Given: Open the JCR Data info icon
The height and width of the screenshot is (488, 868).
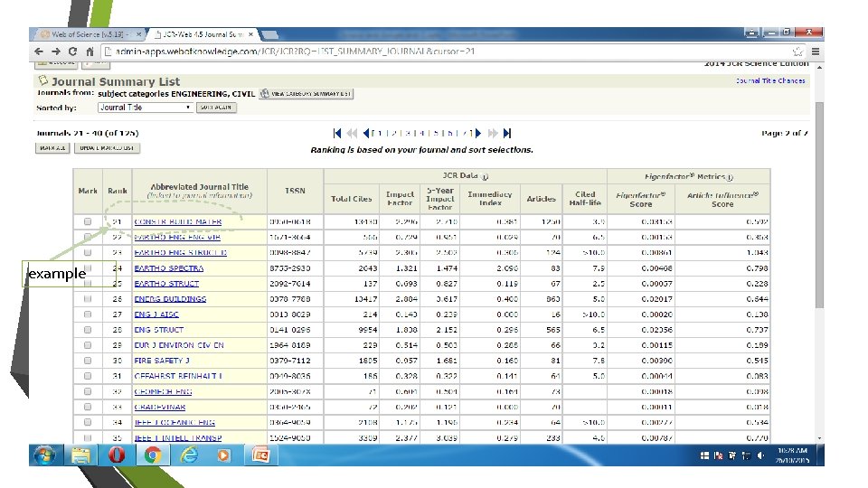Looking at the screenshot, I should coord(486,177).
